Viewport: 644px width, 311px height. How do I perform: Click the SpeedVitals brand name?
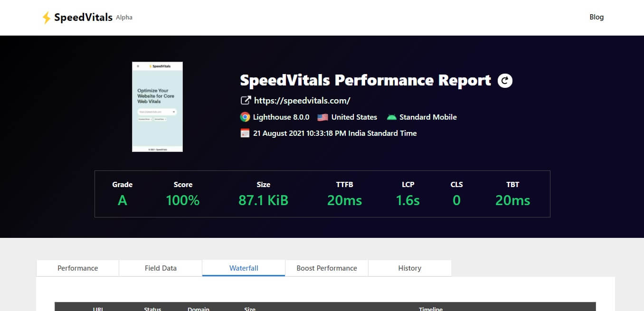tap(83, 18)
